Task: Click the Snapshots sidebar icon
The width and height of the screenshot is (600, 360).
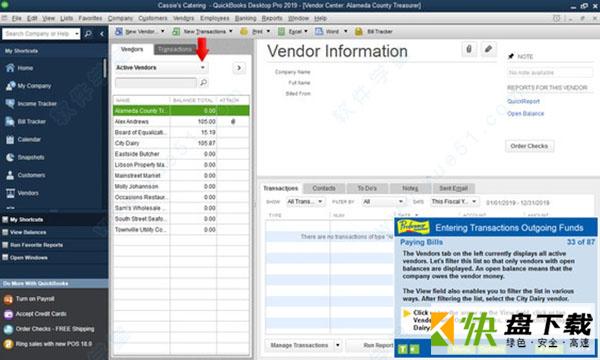Action: coord(10,157)
